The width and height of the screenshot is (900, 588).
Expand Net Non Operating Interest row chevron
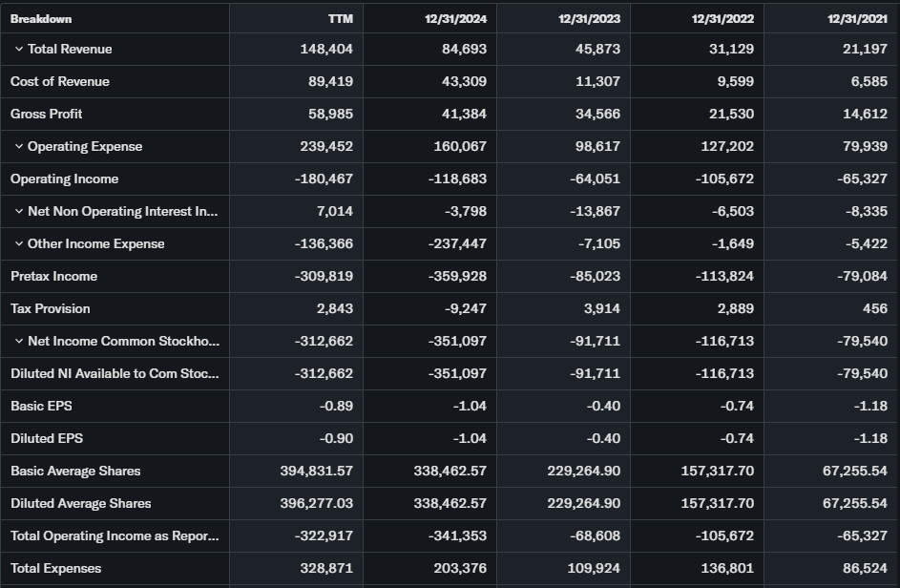pyautogui.click(x=19, y=211)
